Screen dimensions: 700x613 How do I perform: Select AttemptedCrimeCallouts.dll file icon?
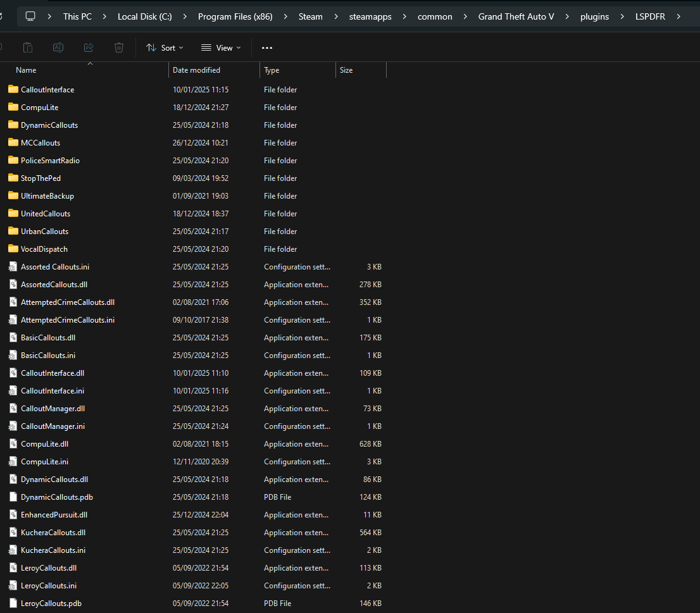pyautogui.click(x=13, y=302)
